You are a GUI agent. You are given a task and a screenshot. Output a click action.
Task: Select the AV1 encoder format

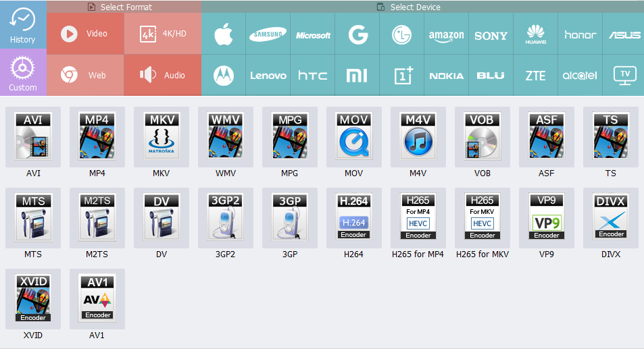click(97, 299)
